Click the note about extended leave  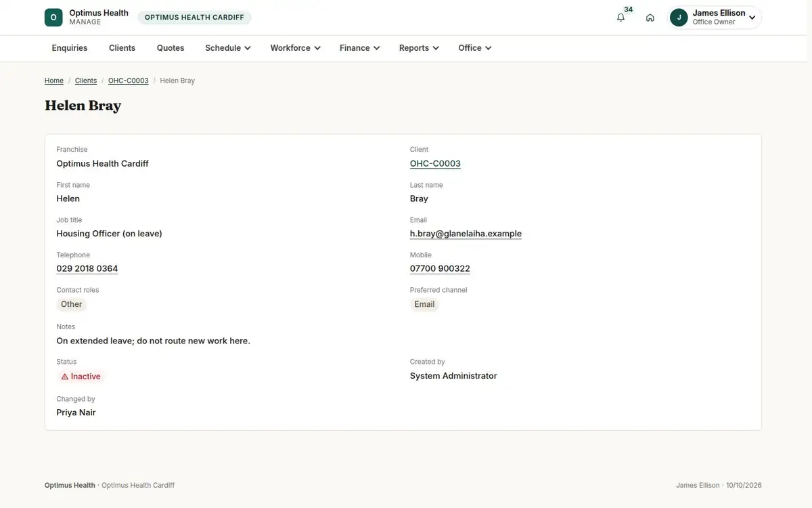click(153, 341)
